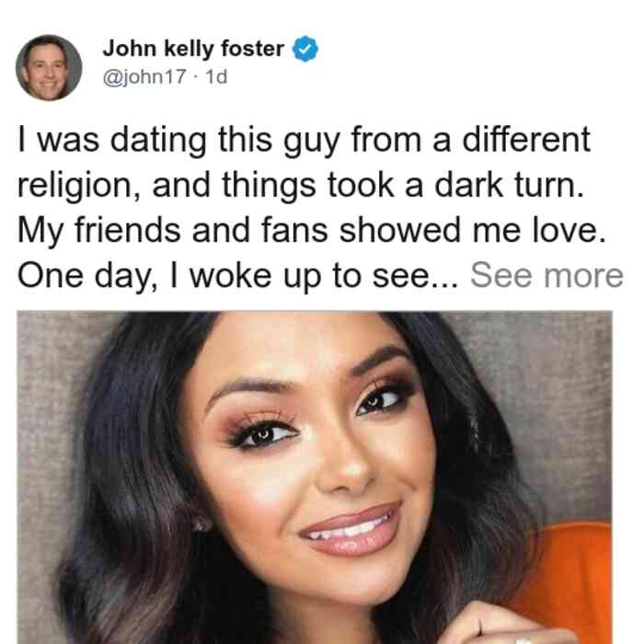Click the text line starting "I was dating"

(x=304, y=141)
